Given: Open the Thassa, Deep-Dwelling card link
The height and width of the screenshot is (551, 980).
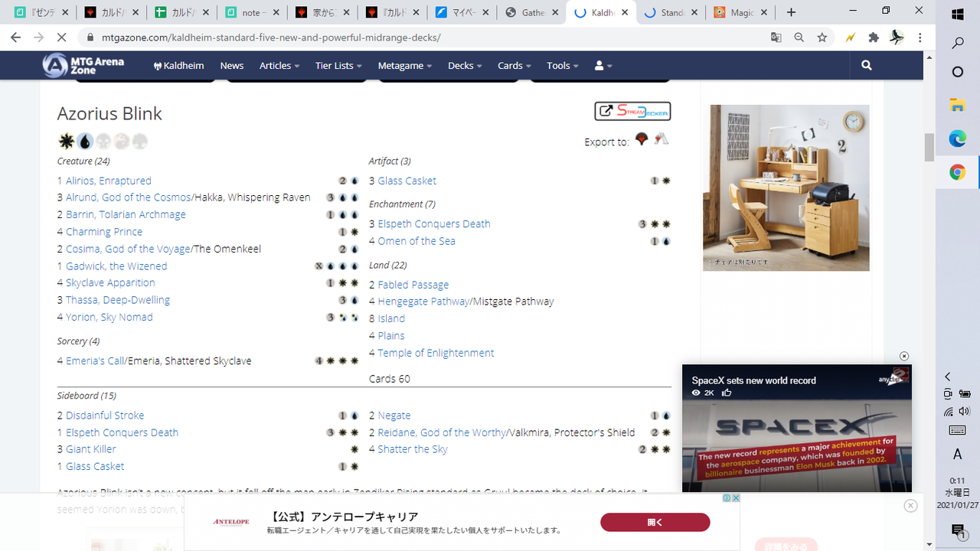Looking at the screenshot, I should [118, 300].
